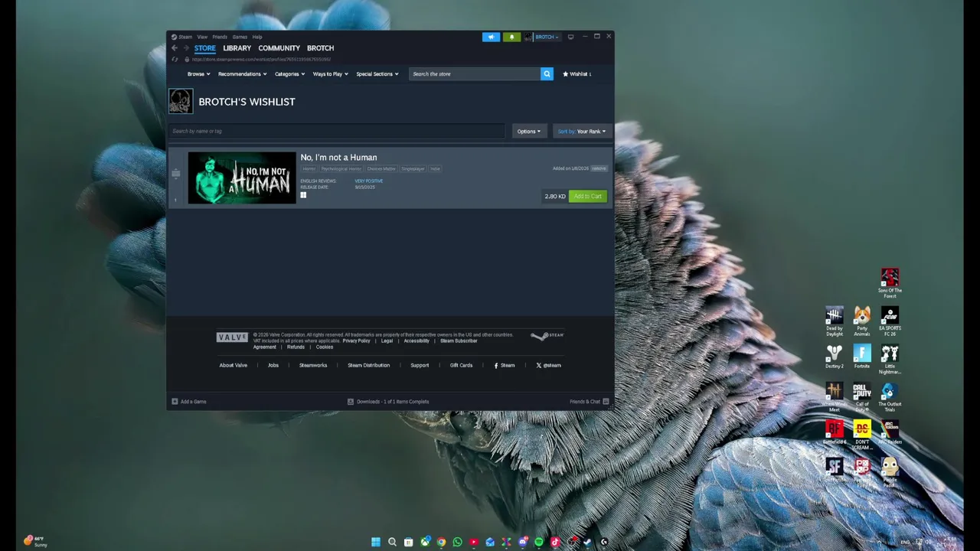Open Downloads status in bottom bar
The height and width of the screenshot is (551, 980).
pos(388,402)
